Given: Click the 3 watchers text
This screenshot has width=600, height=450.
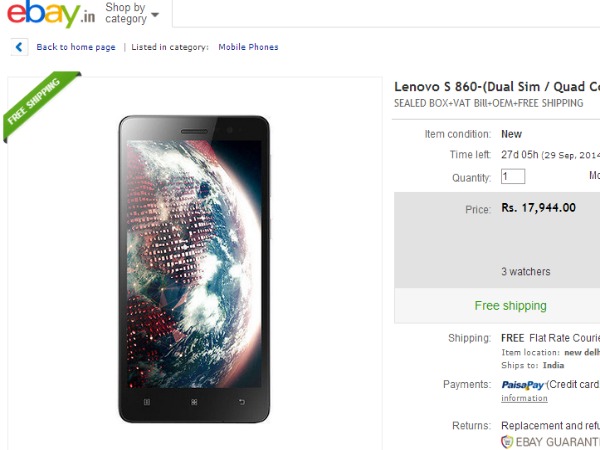Looking at the screenshot, I should [525, 271].
